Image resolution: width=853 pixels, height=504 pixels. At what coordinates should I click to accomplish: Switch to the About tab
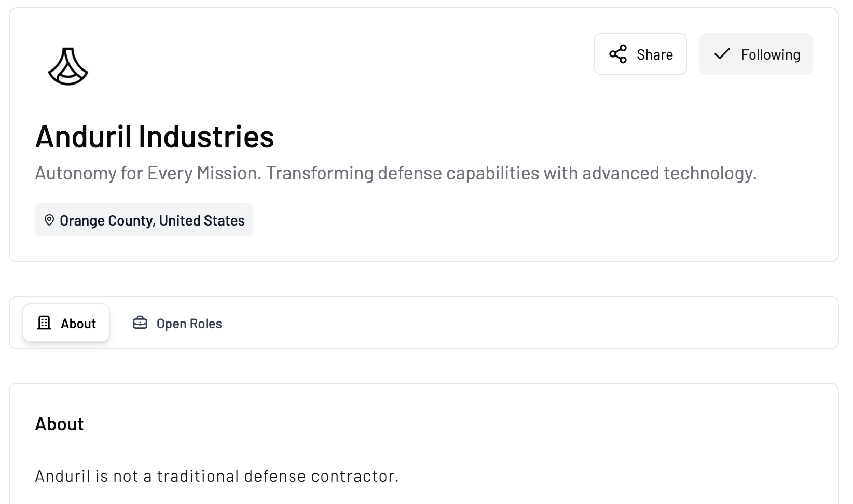66,323
